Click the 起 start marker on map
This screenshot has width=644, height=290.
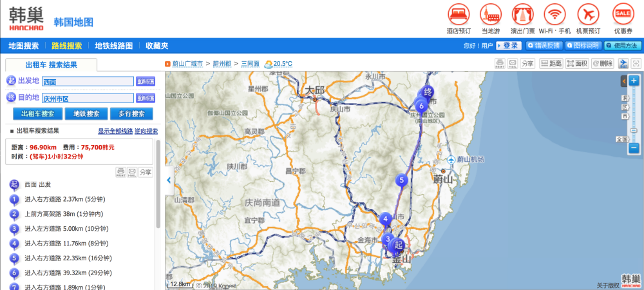click(x=398, y=246)
